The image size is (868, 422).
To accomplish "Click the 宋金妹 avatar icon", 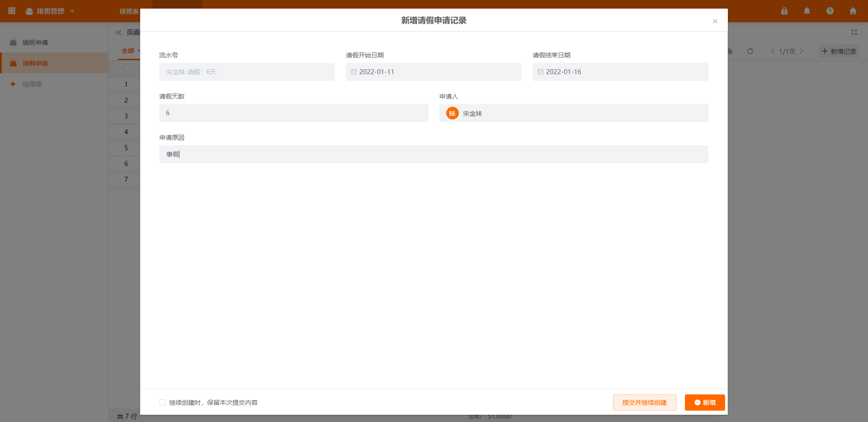I will (452, 113).
